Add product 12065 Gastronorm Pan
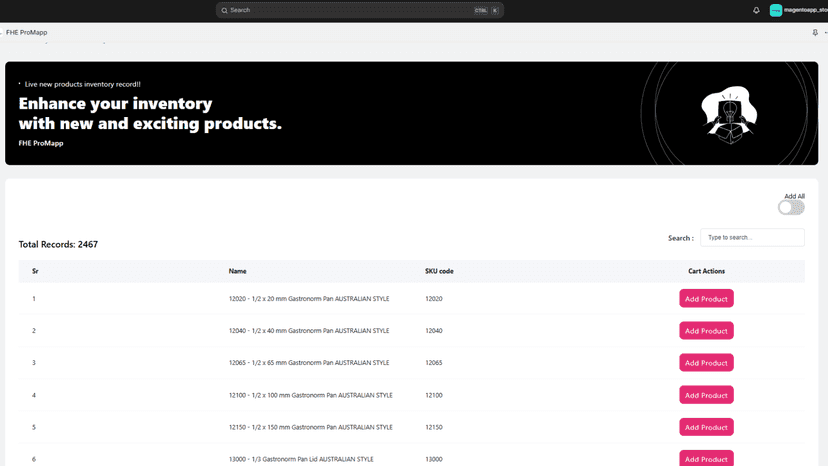828x466 pixels. coord(706,363)
